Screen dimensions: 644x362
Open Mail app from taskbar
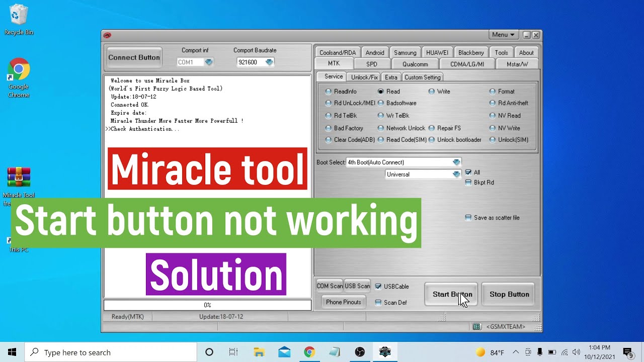[284, 352]
